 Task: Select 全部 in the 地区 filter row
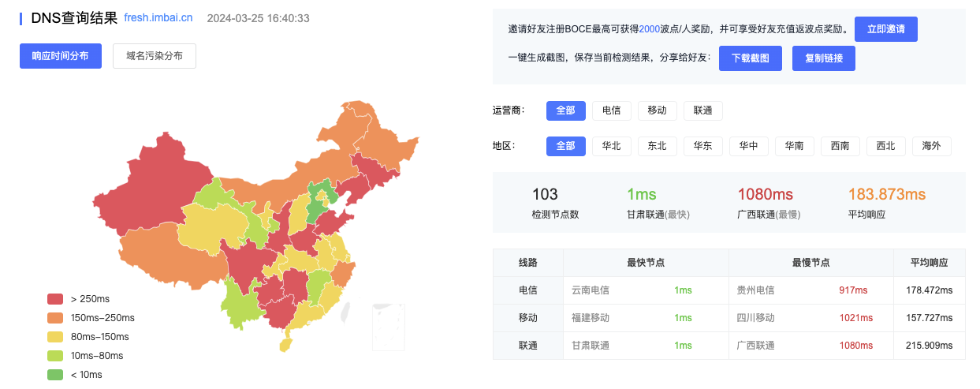[x=565, y=146]
